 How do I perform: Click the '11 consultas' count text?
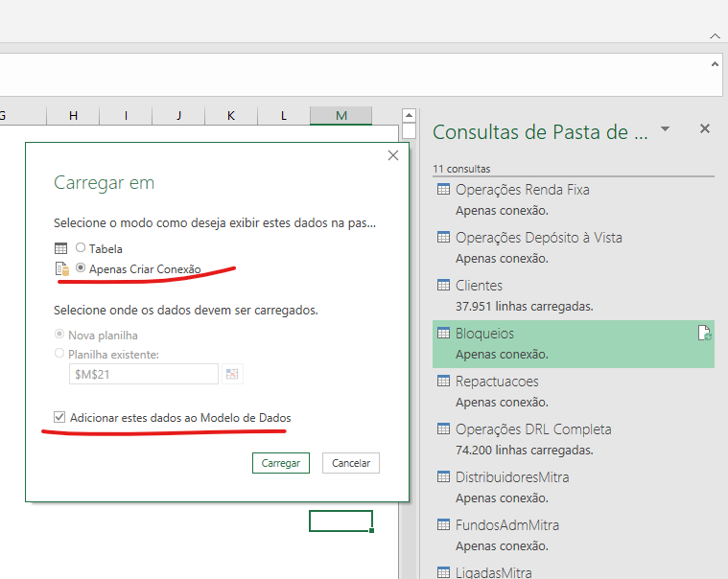pyautogui.click(x=461, y=169)
